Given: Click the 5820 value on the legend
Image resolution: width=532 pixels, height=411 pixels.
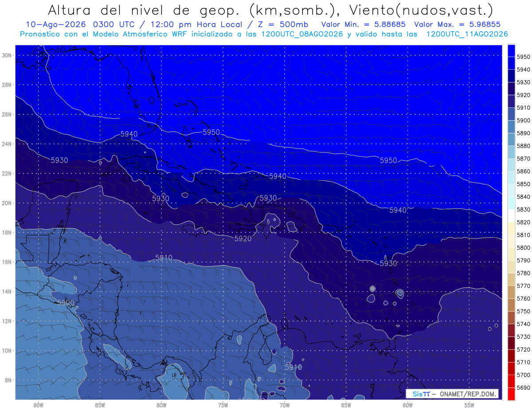Looking at the screenshot, I should (x=524, y=222).
